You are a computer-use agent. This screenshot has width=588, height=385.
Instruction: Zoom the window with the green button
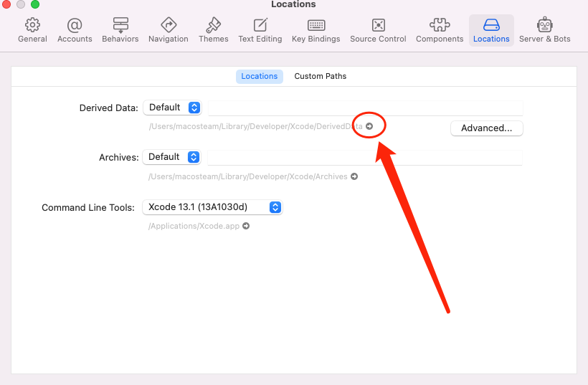35,4
